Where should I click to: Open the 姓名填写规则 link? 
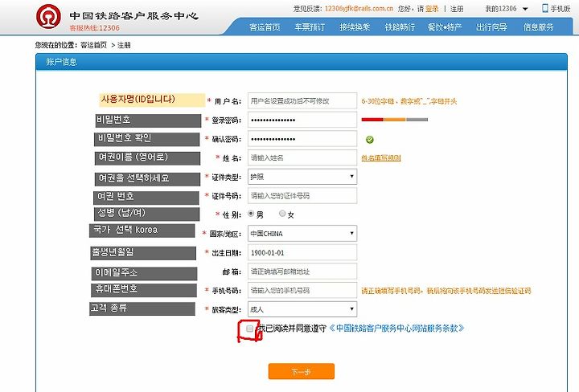coord(381,157)
